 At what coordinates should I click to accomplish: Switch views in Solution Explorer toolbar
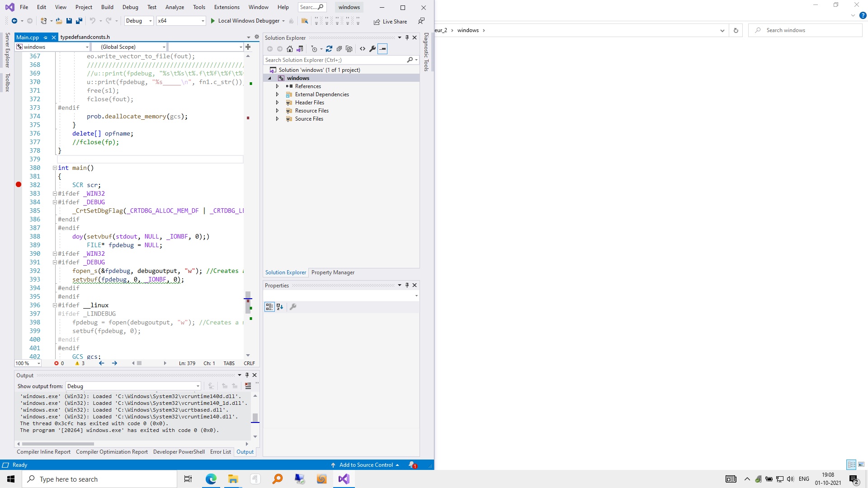300,49
